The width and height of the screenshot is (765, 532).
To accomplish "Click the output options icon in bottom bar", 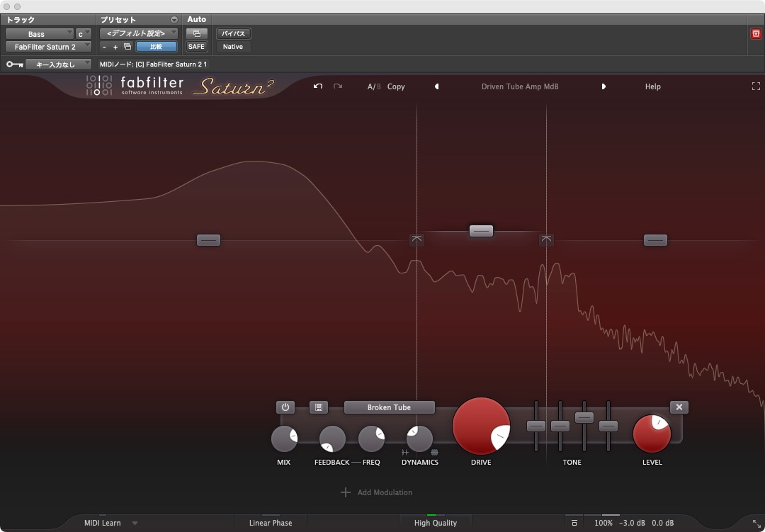I will click(x=574, y=523).
